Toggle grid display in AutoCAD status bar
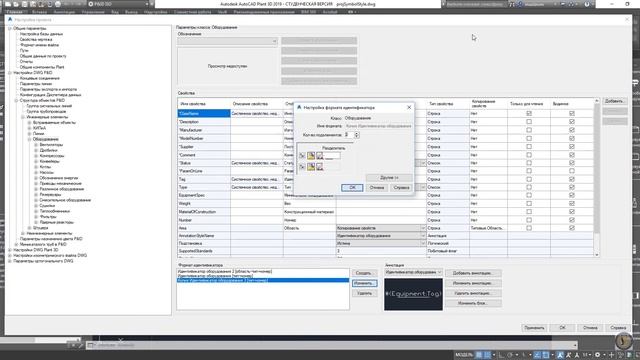 pos(479,355)
